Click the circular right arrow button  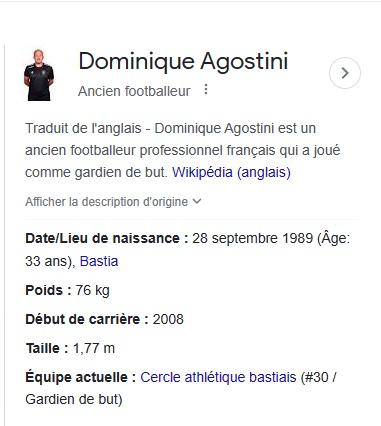click(345, 73)
